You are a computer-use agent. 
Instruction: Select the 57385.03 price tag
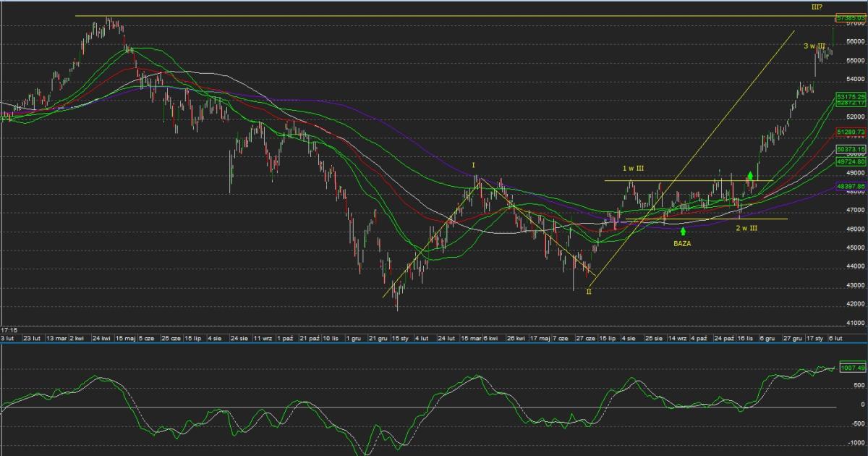[x=851, y=17]
